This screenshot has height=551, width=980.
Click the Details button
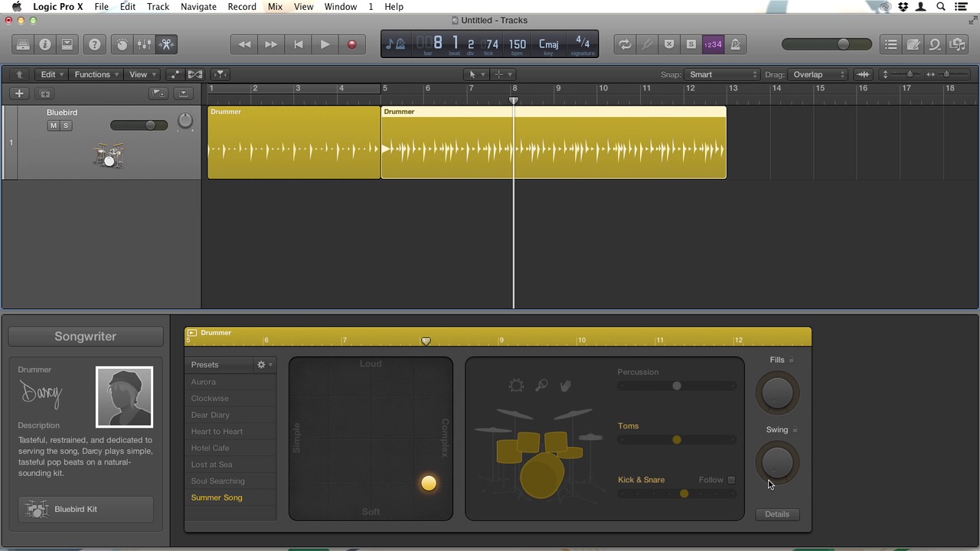tap(777, 514)
